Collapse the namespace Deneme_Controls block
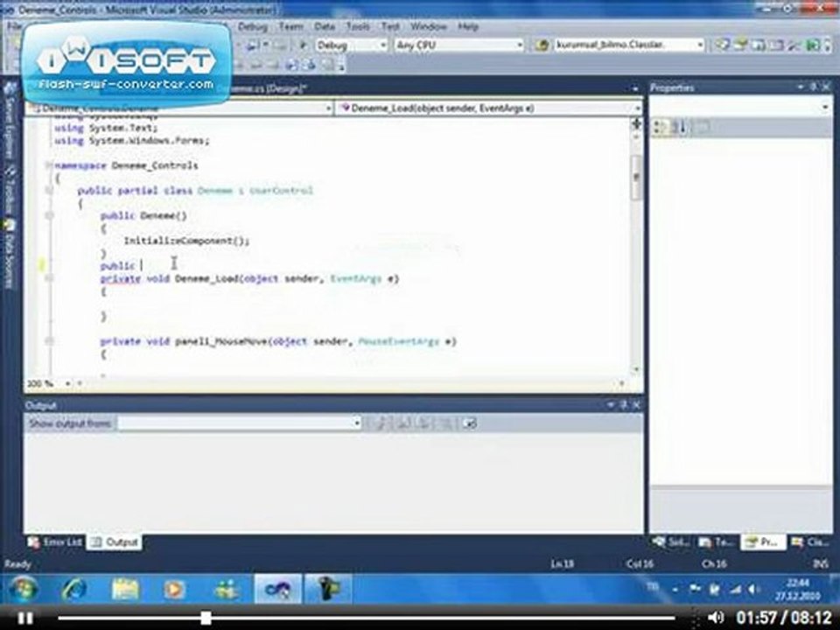The height and width of the screenshot is (630, 840). click(x=49, y=165)
